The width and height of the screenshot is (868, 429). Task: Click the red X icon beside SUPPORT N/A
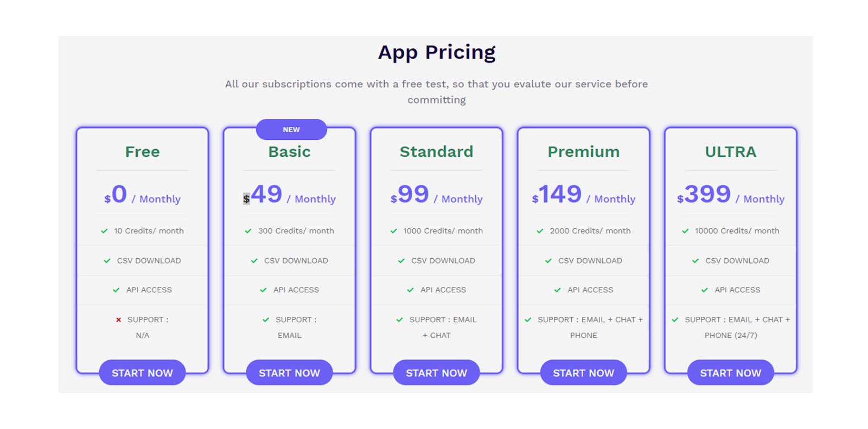pos(118,320)
